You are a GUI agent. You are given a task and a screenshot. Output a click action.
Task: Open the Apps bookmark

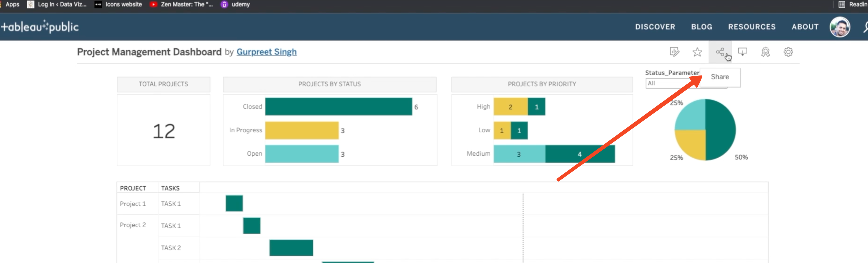[x=12, y=4]
